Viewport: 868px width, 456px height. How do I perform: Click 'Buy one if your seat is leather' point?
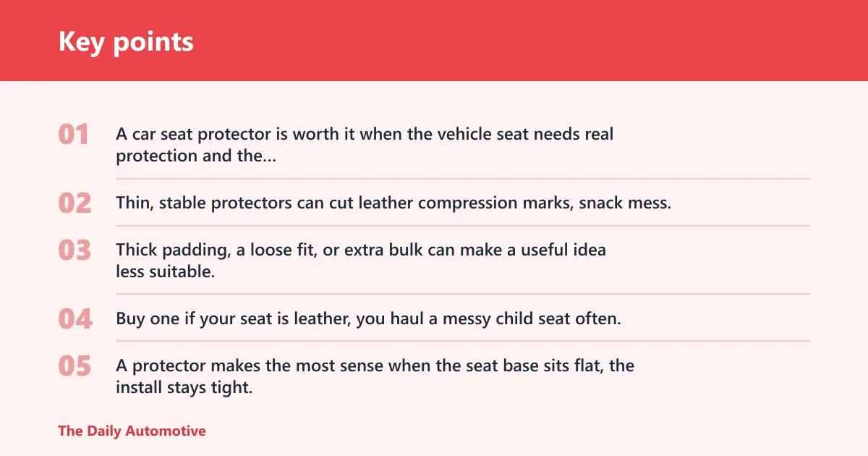368,318
